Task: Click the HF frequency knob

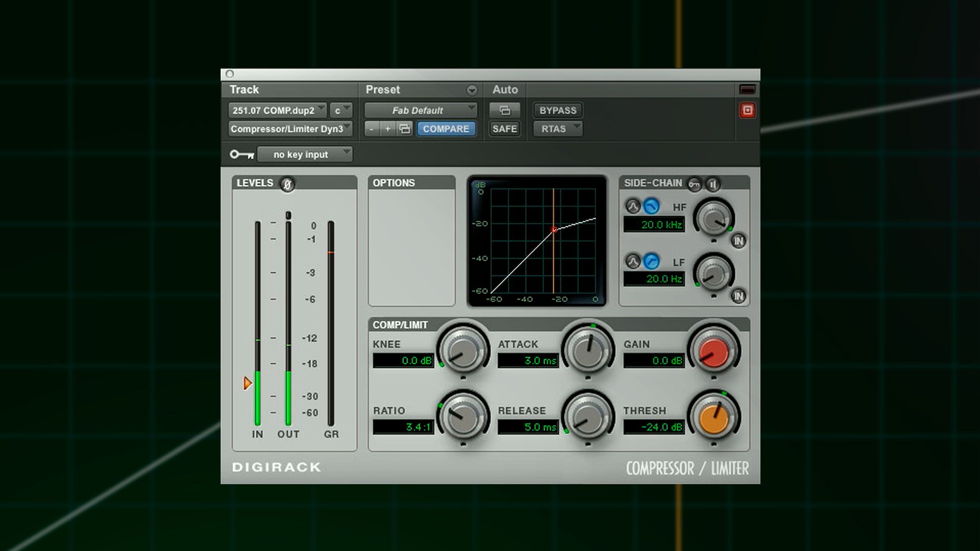Action: click(714, 219)
